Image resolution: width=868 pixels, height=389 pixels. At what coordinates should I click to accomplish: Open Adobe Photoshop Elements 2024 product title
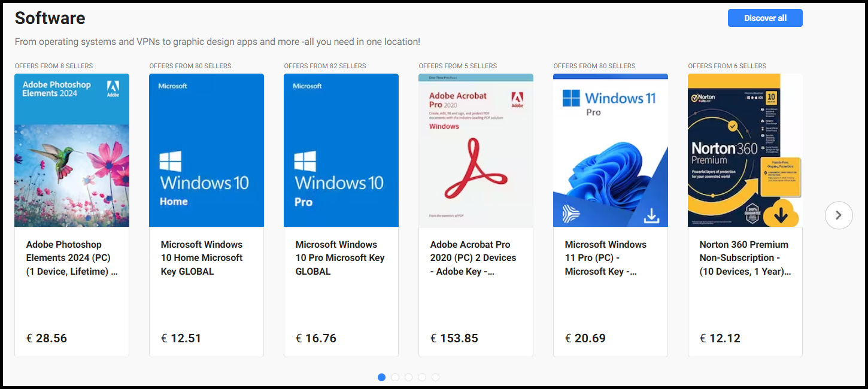[72, 258]
